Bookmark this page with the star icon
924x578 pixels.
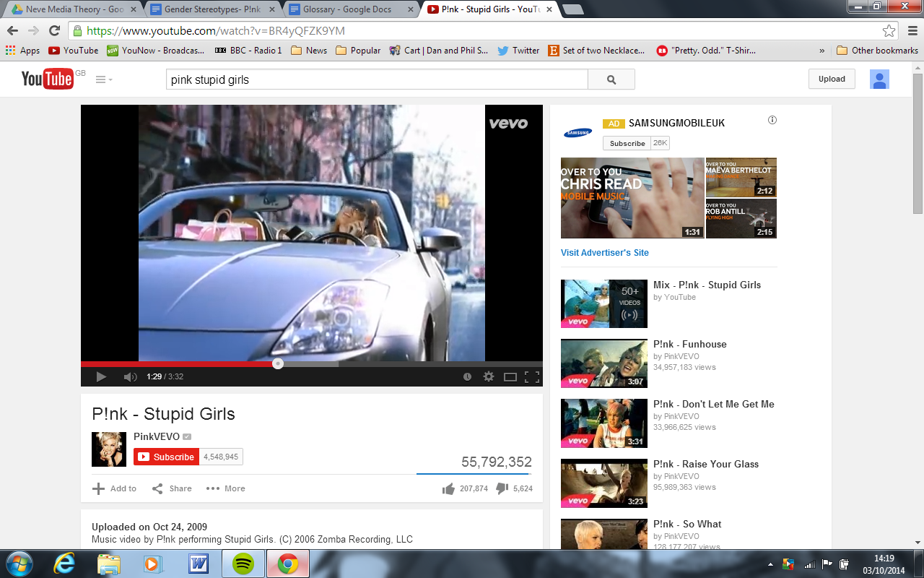pos(889,31)
